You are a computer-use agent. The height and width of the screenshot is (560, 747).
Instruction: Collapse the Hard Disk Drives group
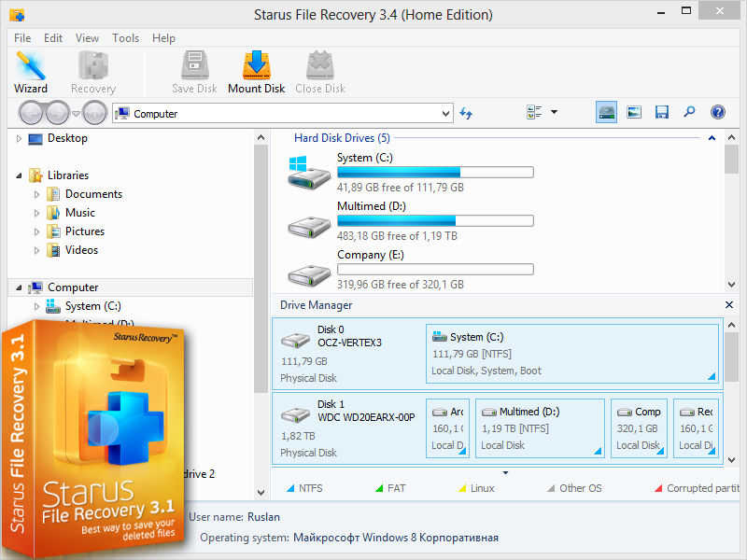point(712,138)
